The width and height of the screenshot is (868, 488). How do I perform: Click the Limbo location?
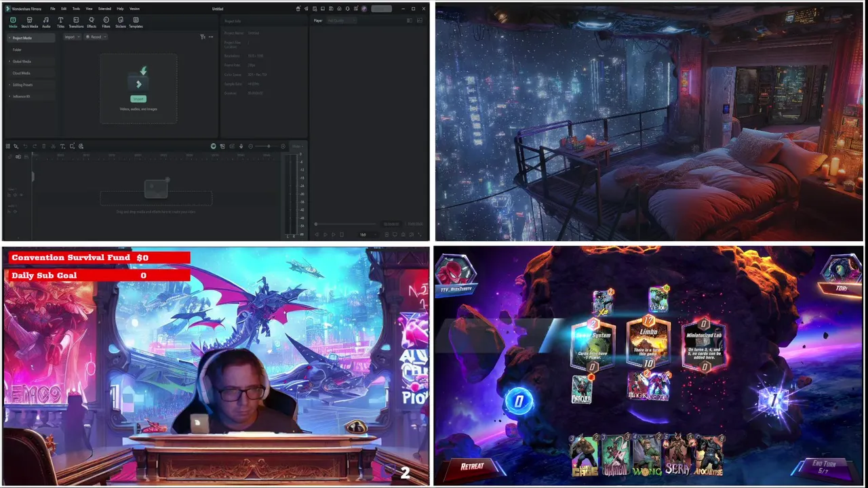tap(648, 344)
